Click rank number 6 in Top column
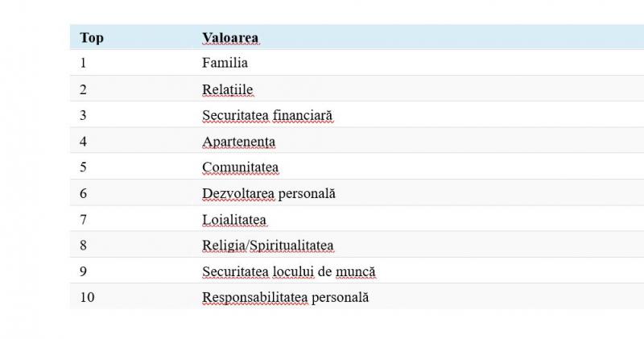This screenshot has width=644, height=339. pos(83,193)
